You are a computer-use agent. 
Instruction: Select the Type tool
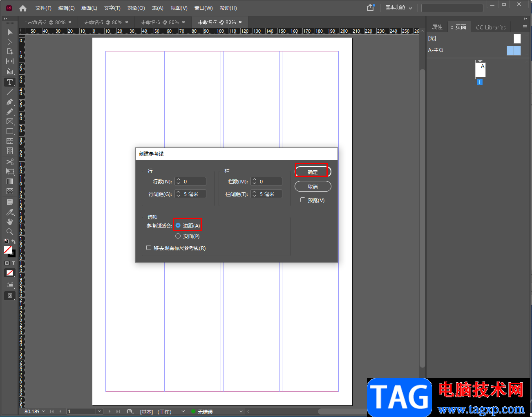pyautogui.click(x=10, y=82)
